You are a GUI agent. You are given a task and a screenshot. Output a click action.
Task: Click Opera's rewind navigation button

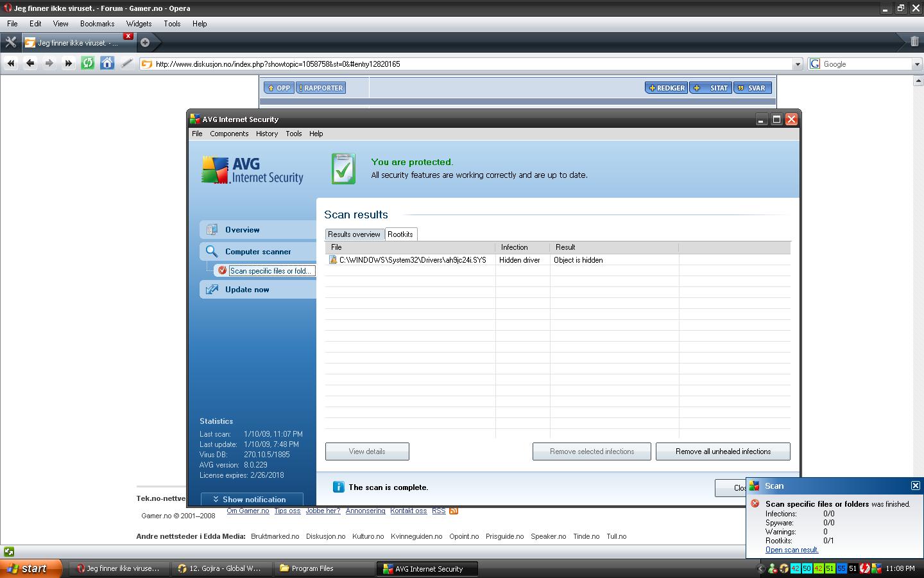10,63
